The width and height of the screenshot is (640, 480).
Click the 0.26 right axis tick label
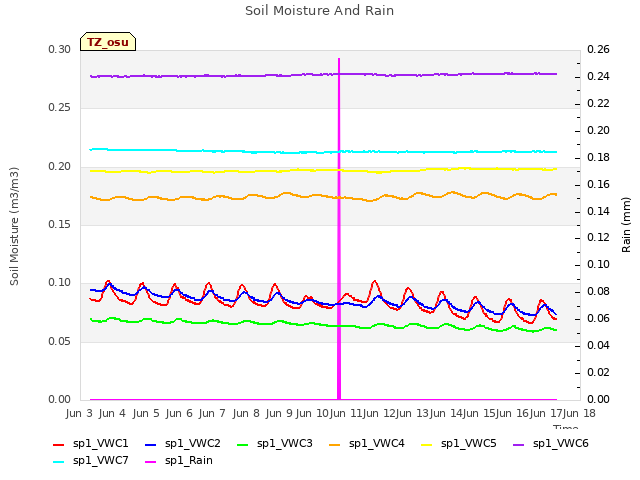pos(598,49)
